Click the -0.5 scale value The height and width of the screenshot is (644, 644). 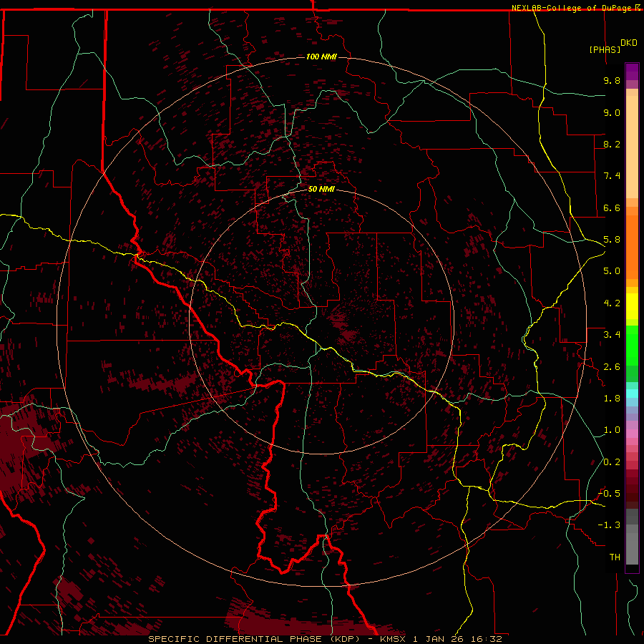(x=609, y=494)
